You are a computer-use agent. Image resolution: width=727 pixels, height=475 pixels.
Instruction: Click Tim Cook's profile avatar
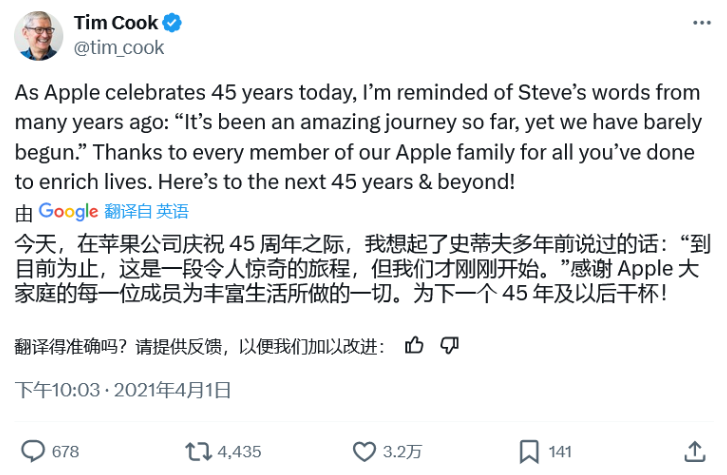pos(38,34)
